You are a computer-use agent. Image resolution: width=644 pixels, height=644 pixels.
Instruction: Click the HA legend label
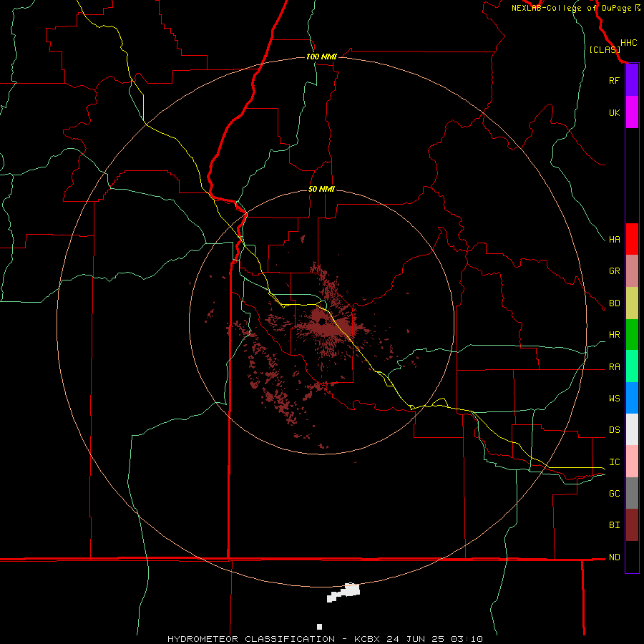click(614, 240)
